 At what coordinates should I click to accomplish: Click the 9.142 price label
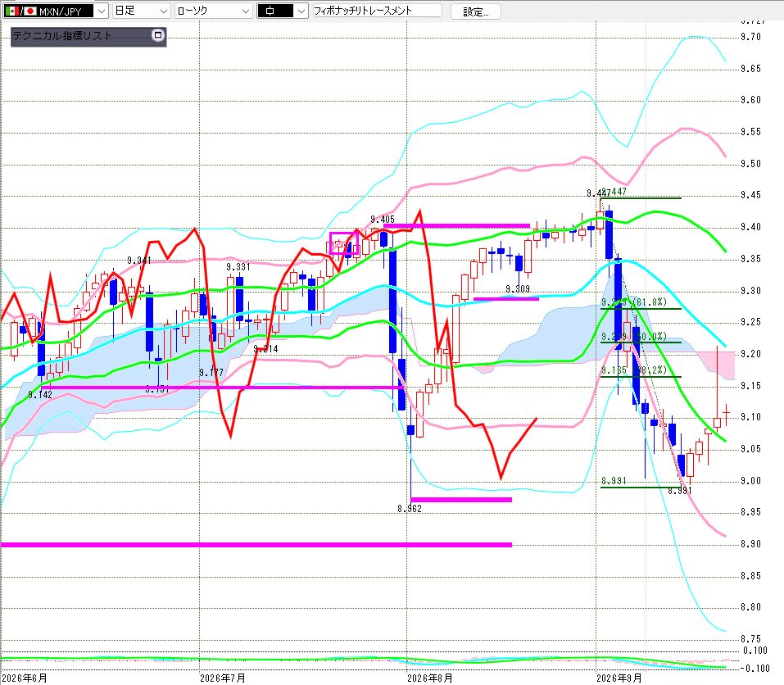coord(40,395)
